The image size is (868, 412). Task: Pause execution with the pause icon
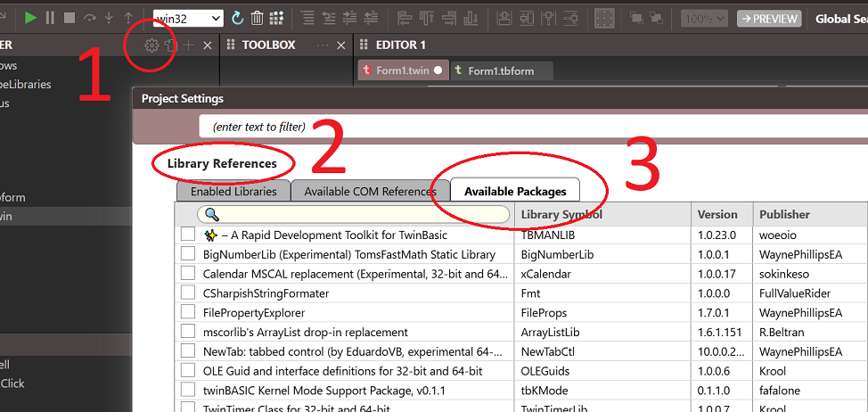coord(50,18)
